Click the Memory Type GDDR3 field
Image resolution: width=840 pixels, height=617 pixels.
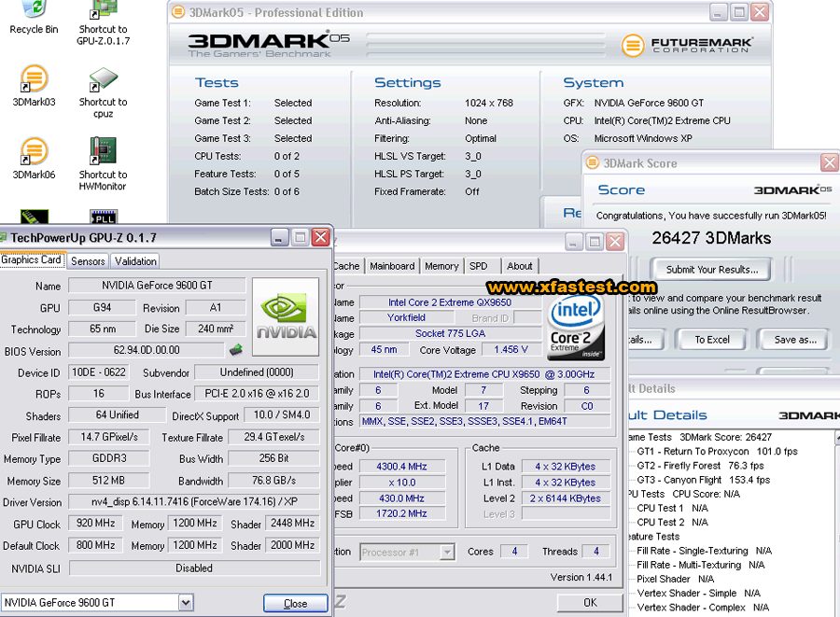[109, 458]
